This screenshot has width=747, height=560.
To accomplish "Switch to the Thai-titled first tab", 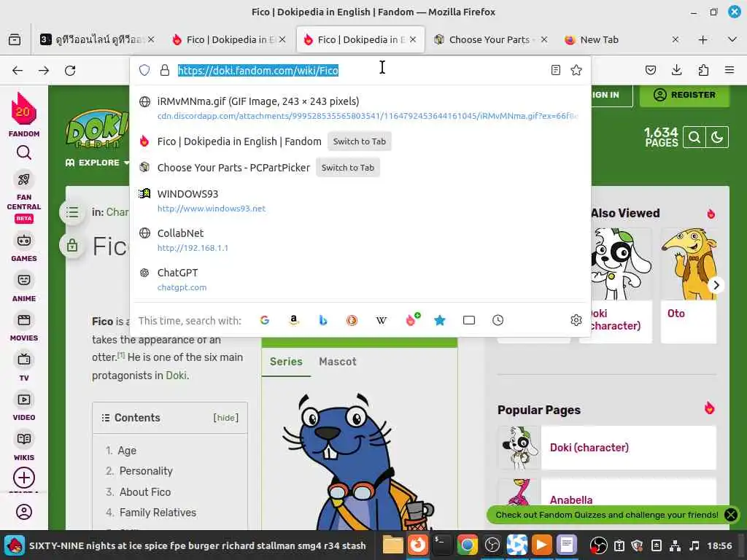I will pyautogui.click(x=97, y=39).
